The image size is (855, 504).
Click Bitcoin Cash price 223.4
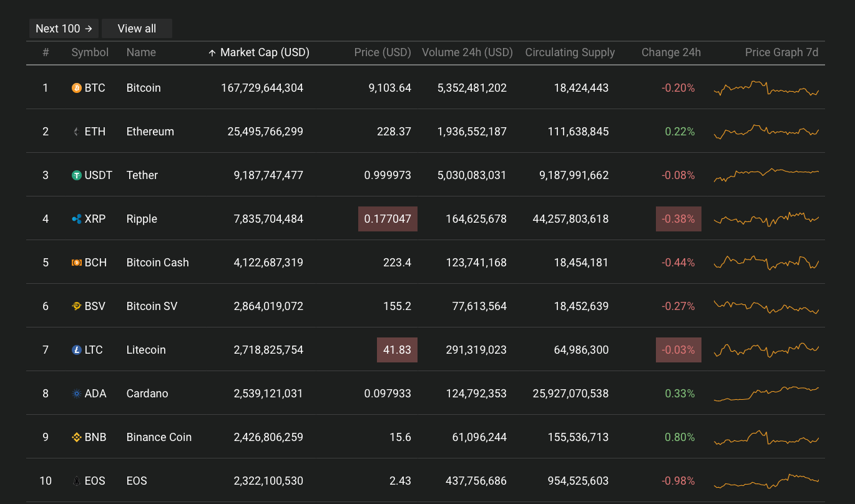[x=397, y=263]
